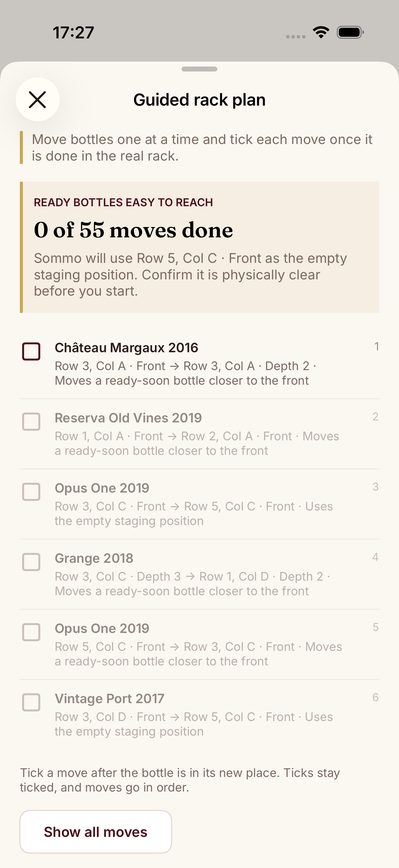Open the Château Margaux 2016 move title
The image size is (399, 868).
127,348
